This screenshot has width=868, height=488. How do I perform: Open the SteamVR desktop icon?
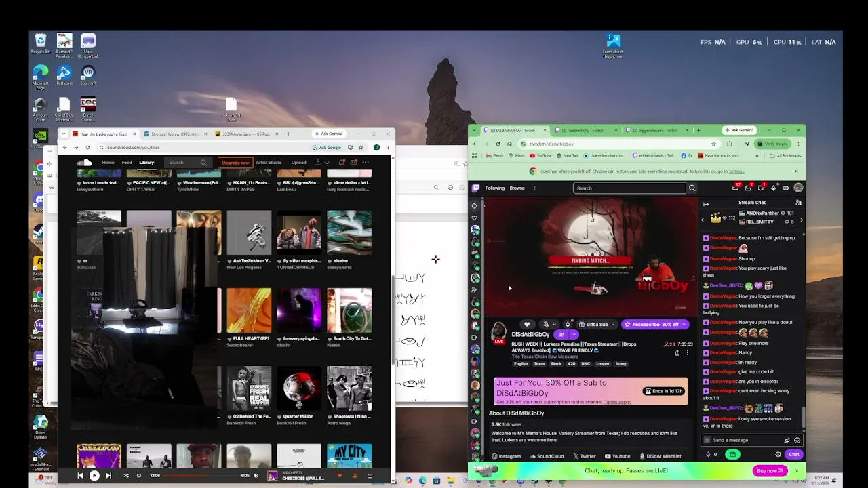point(87,76)
